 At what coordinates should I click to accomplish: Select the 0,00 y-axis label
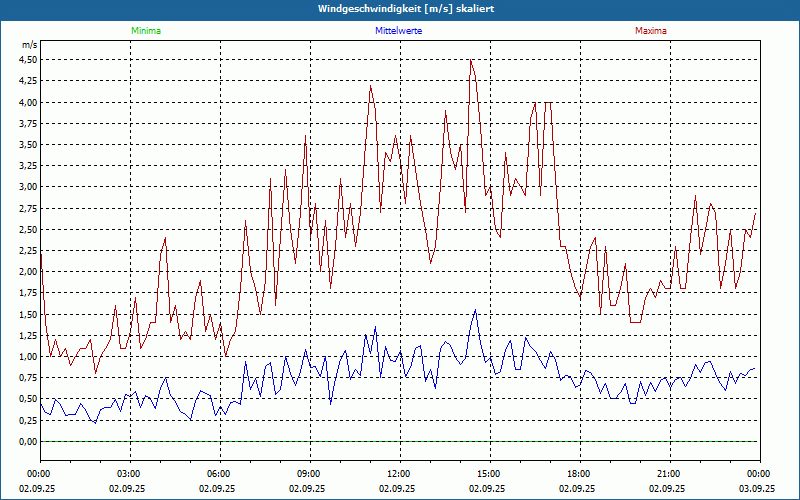[28, 442]
